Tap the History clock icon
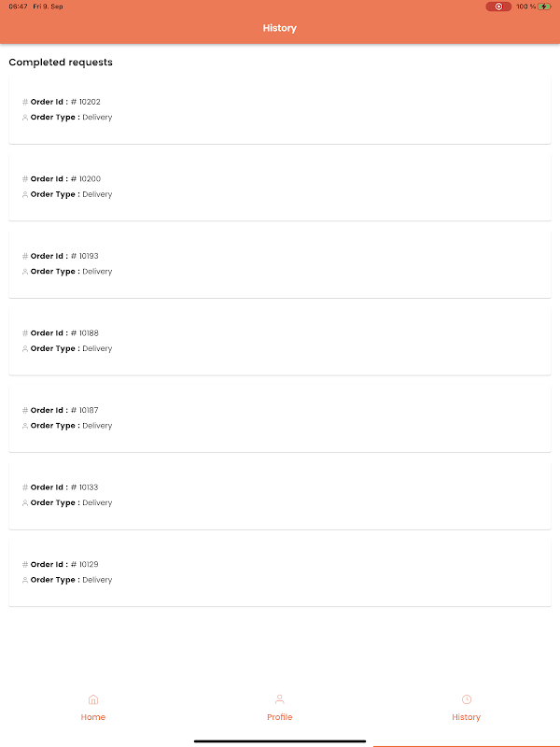 click(x=467, y=699)
